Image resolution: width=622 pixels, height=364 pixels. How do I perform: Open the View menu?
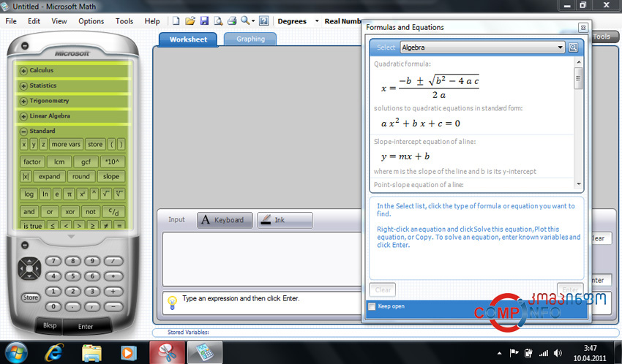point(59,21)
